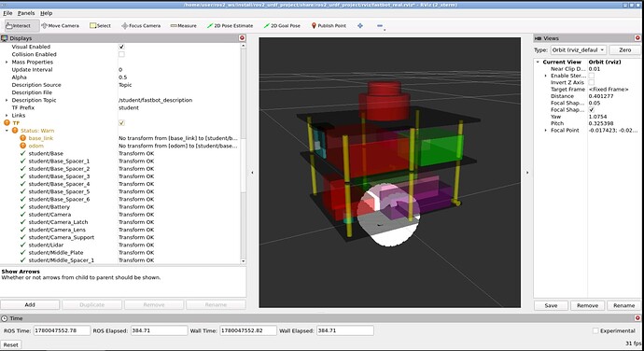This screenshot has height=351, width=644.
Task: Click the base_link warning icon
Action: coord(22,138)
